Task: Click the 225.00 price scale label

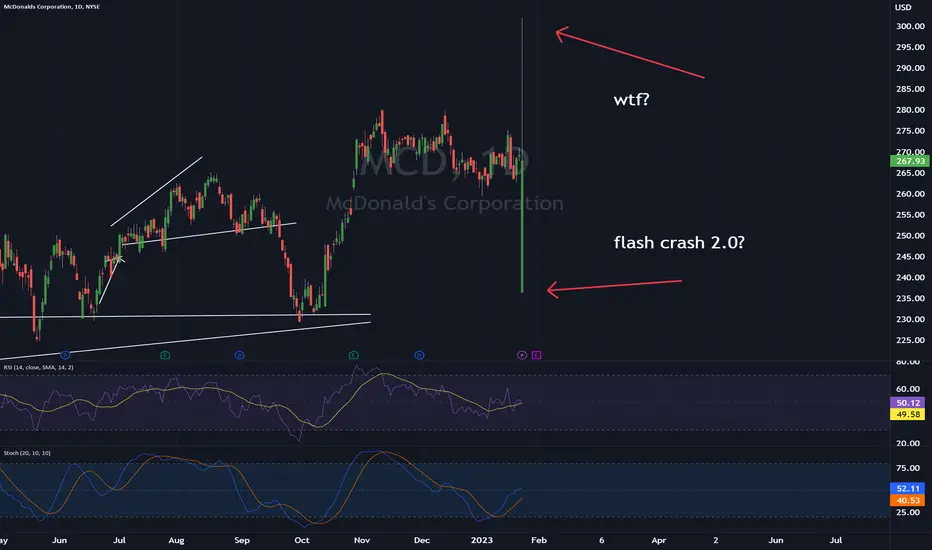Action: click(x=910, y=340)
